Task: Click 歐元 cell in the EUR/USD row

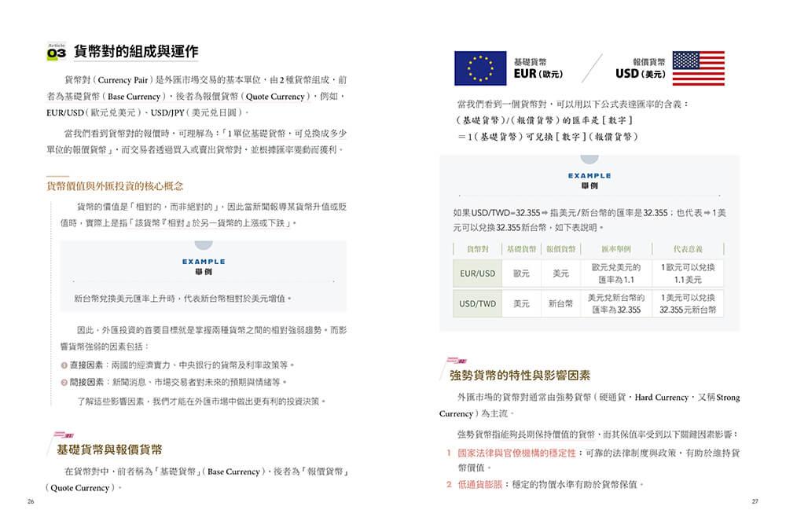Action: [x=521, y=273]
